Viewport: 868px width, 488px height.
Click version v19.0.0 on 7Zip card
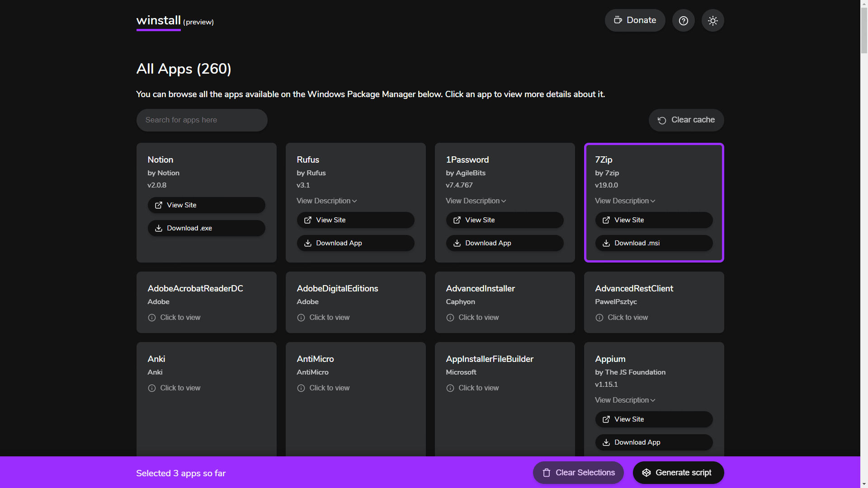pyautogui.click(x=606, y=185)
